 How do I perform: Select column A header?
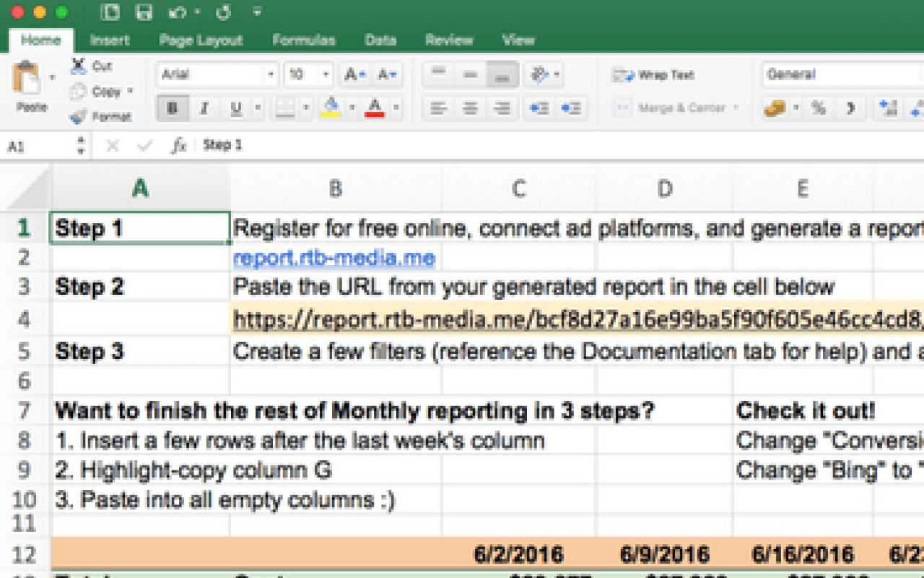point(141,188)
